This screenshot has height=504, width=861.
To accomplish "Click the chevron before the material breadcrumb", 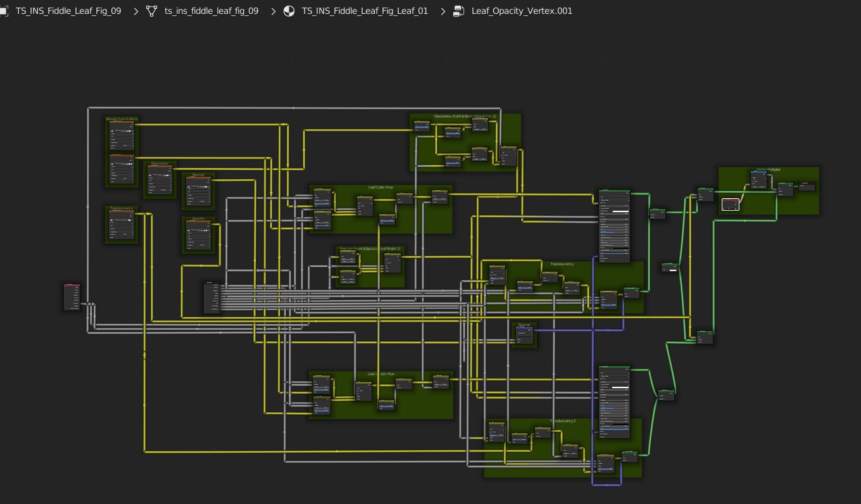I will (273, 11).
